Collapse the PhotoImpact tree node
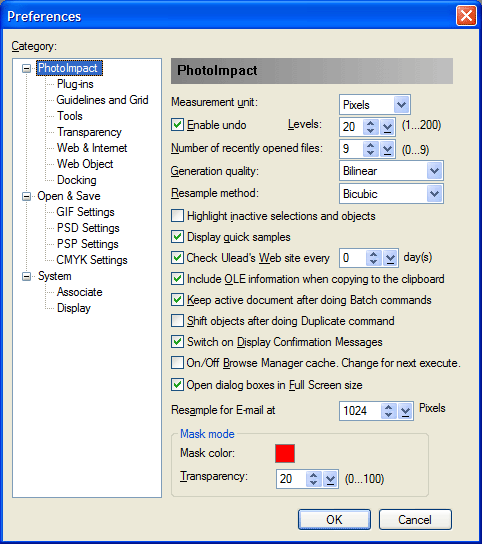Viewport: 482px width, 544px height. click(x=26, y=68)
